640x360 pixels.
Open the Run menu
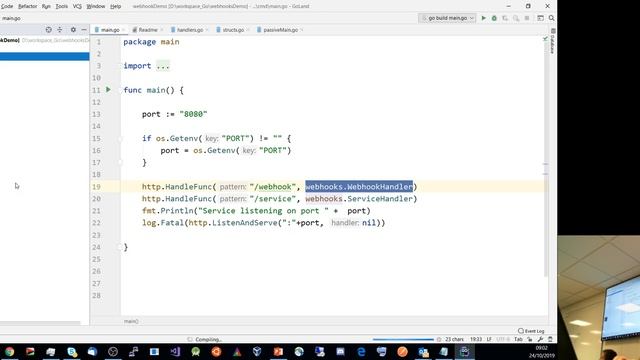pyautogui.click(x=46, y=6)
